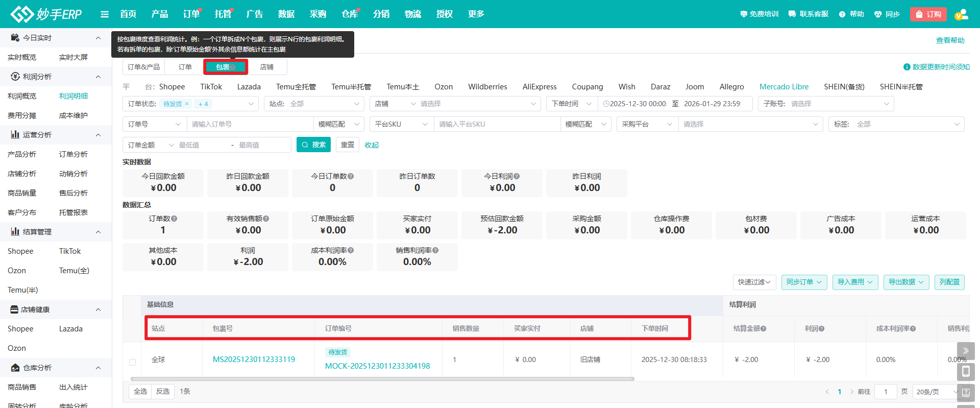Open the user account avatar icon
Screen dimensions: 980x408
click(x=961, y=14)
